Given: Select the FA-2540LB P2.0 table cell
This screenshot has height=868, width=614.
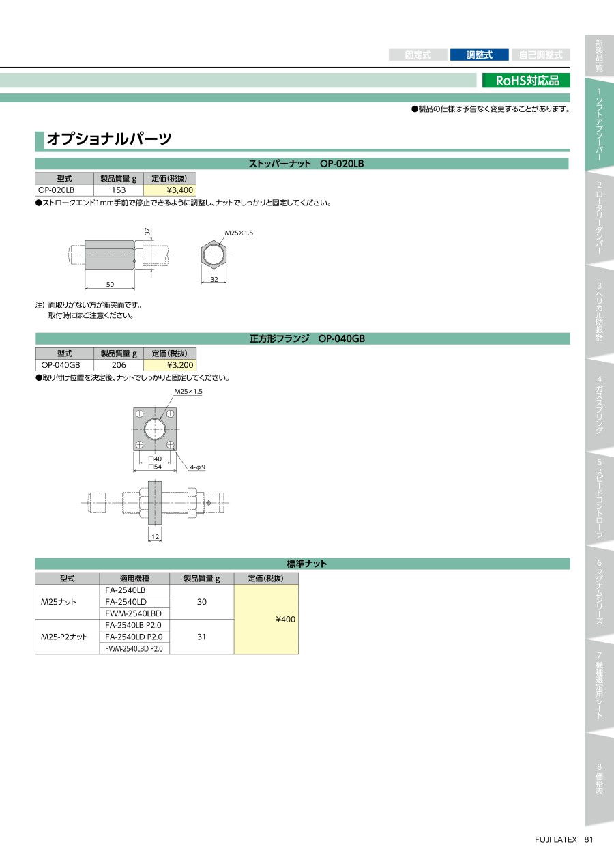Looking at the screenshot, I should (x=134, y=625).
